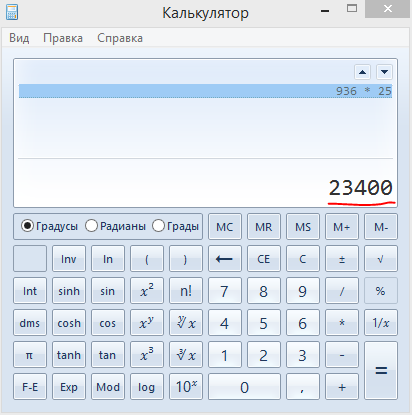Click the y-th root of x button
This screenshot has height=415, width=412.
[186, 323]
